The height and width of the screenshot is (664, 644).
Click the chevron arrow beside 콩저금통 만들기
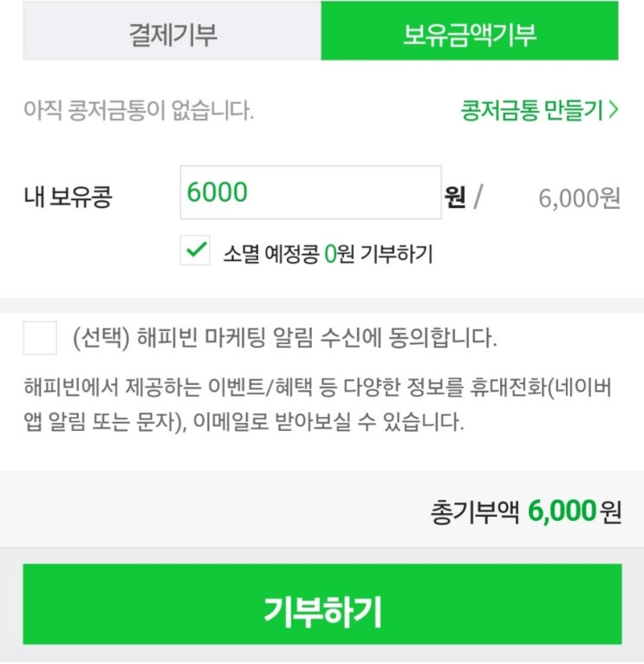[x=614, y=111]
